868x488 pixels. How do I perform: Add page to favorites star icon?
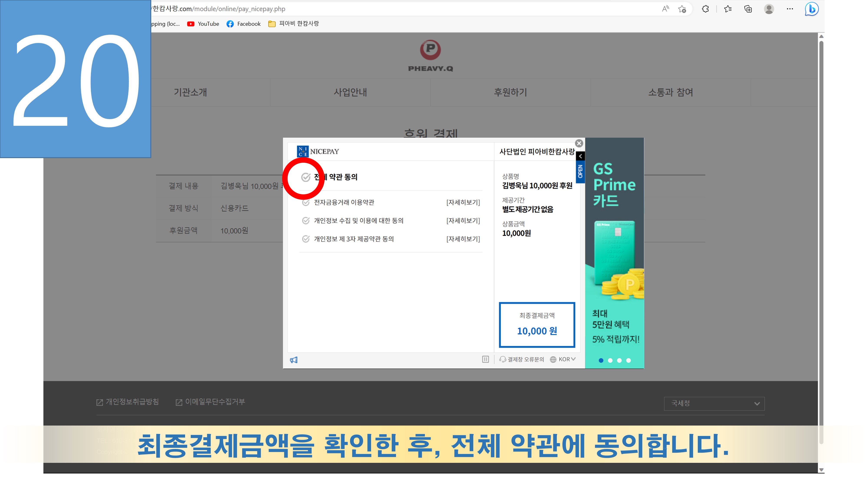(682, 9)
